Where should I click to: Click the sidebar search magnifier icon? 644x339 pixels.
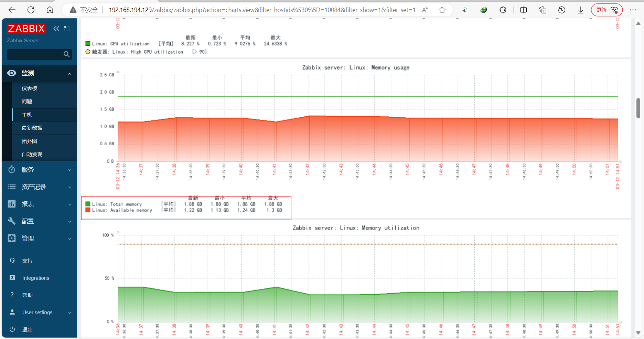67,54
